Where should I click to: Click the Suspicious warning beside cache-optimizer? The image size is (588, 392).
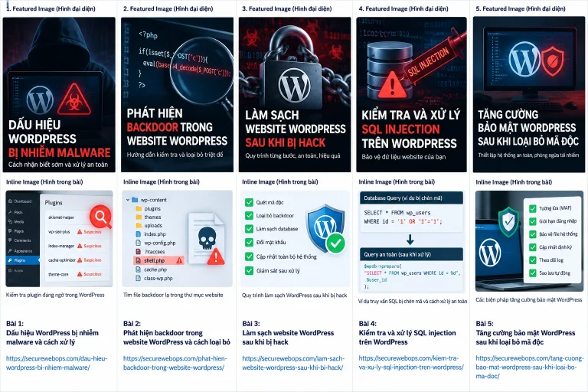[90, 260]
